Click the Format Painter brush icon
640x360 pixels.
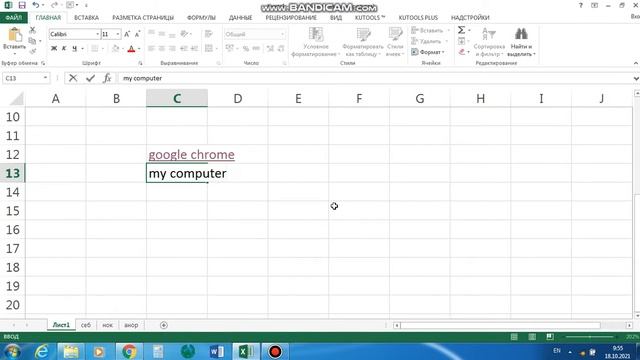coord(33,51)
